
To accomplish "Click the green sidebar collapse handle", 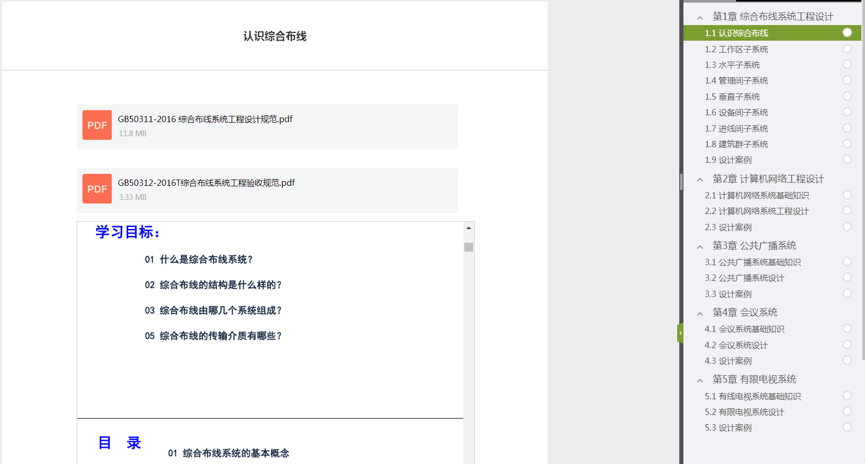I will [680, 333].
